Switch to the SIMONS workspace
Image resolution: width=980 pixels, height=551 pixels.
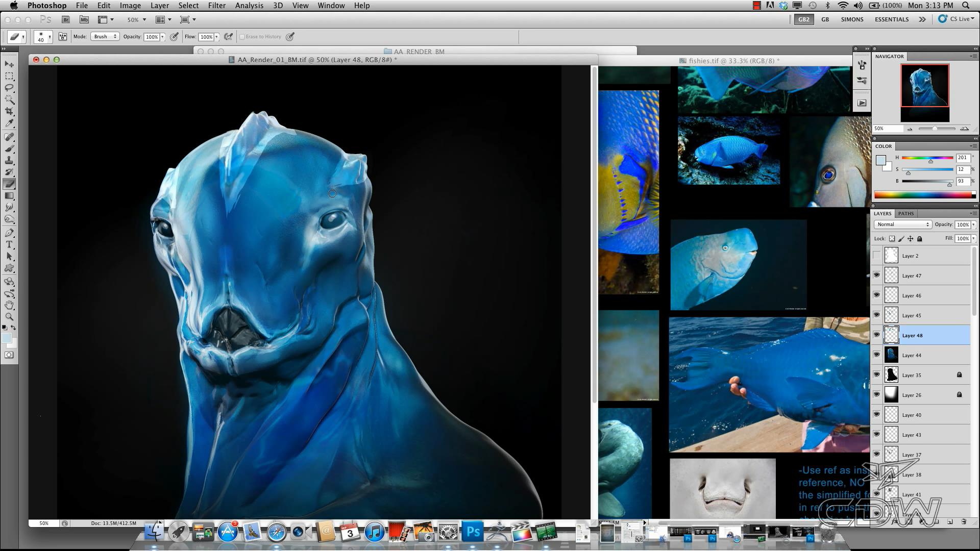(852, 19)
